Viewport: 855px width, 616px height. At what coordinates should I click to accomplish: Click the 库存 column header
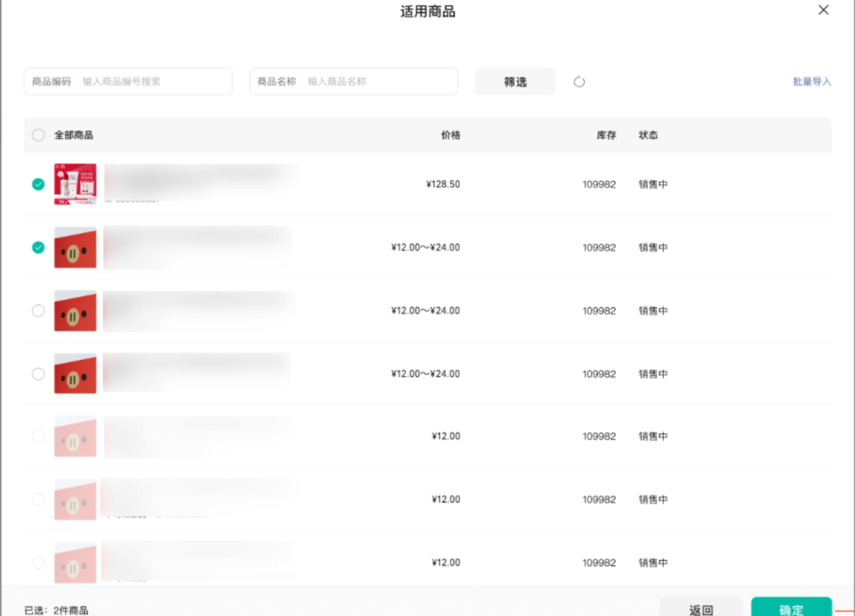606,135
